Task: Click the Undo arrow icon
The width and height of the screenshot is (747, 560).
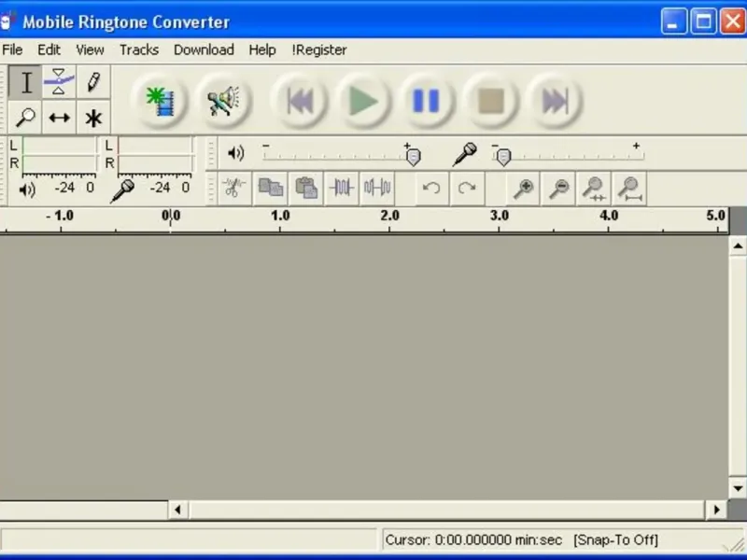Action: tap(431, 189)
